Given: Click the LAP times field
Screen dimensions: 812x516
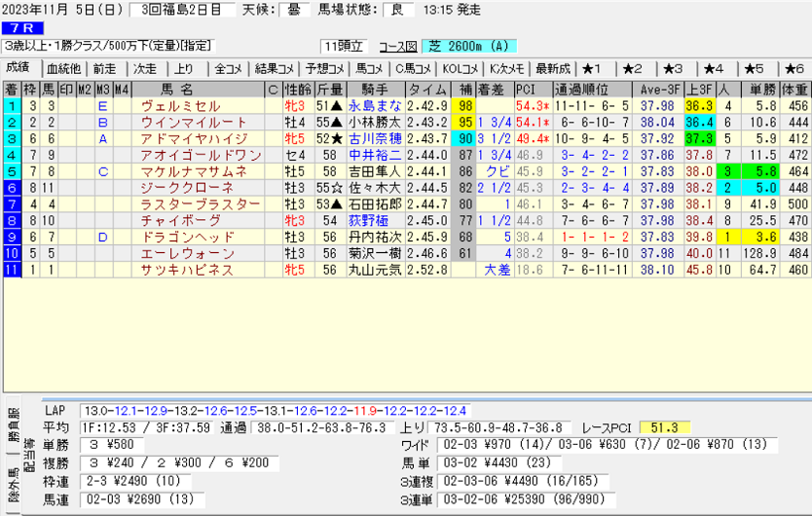Looking at the screenshot, I should pos(277,412).
